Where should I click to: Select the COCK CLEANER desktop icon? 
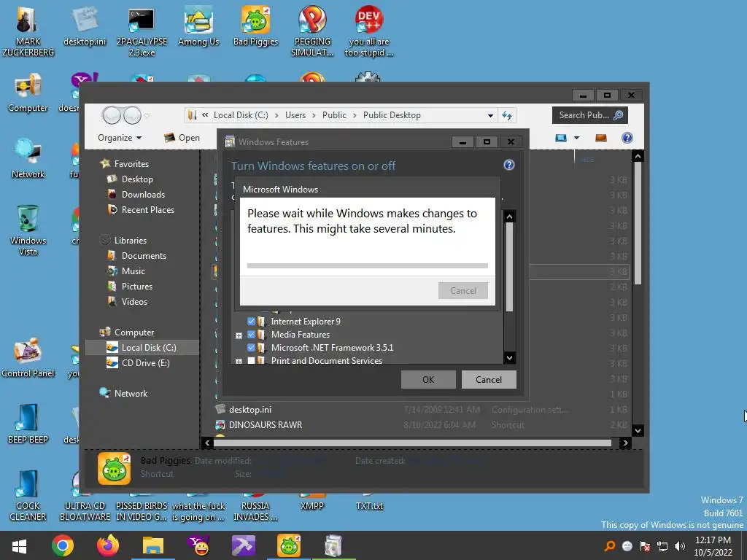28,496
